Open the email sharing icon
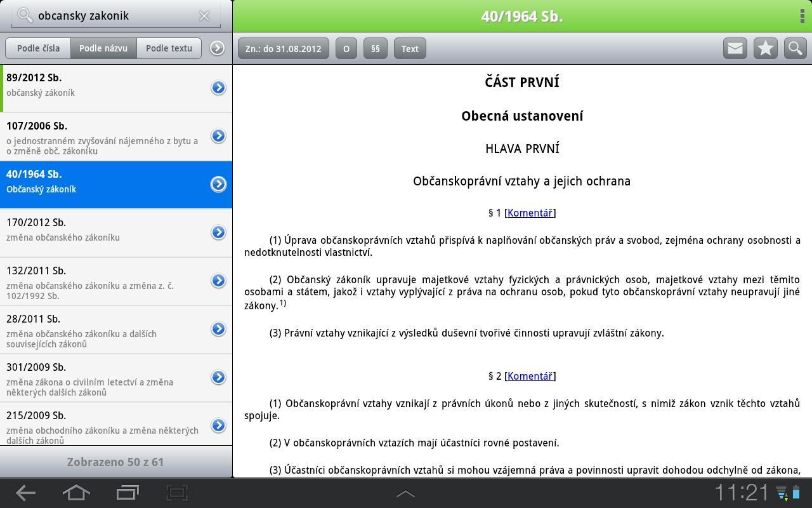 pyautogui.click(x=735, y=48)
